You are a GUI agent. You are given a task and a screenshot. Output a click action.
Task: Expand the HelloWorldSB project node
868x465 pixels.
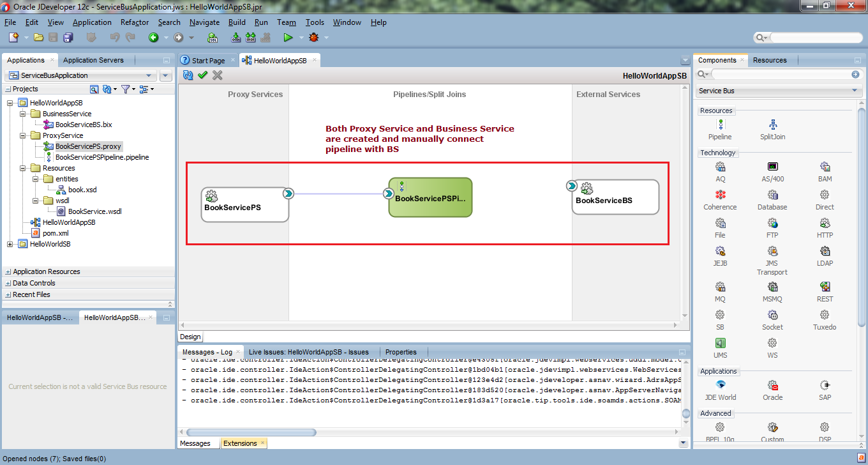tap(10, 244)
